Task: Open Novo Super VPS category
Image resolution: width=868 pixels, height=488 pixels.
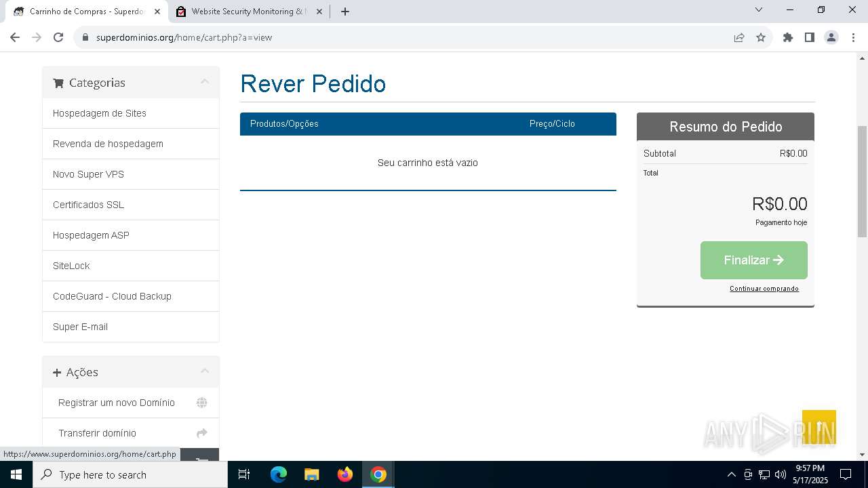Action: click(x=131, y=174)
